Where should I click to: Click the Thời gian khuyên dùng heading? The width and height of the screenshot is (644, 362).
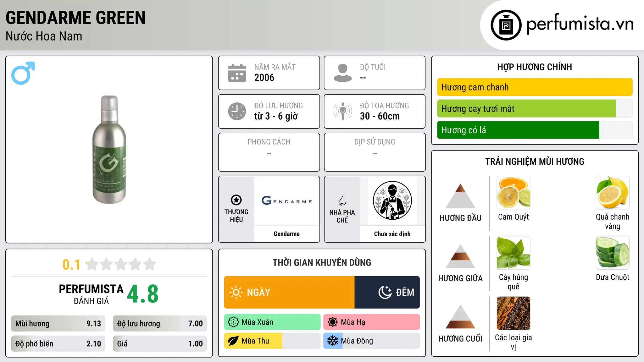pos(322,262)
